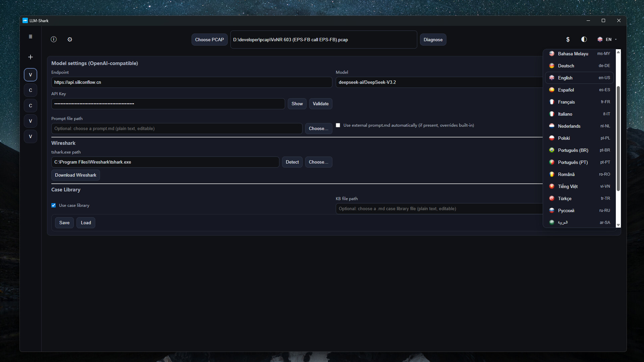Enable external prompt.md automatic checkbox
This screenshot has height=362, width=644.
pyautogui.click(x=338, y=125)
